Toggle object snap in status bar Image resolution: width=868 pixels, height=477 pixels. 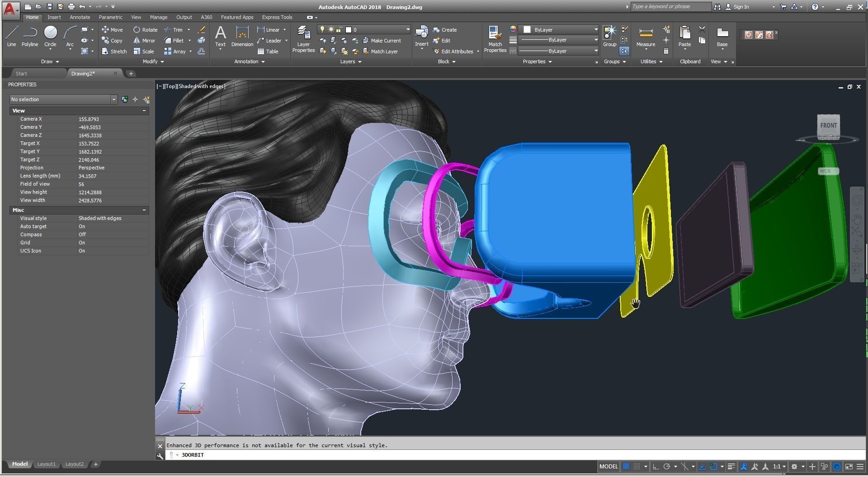click(713, 467)
